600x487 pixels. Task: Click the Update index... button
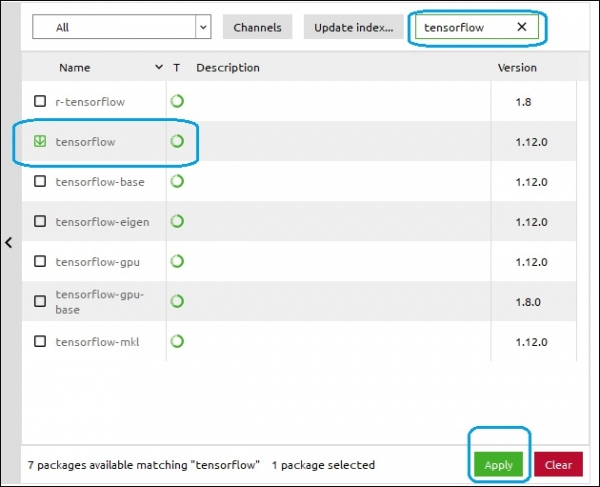354,27
